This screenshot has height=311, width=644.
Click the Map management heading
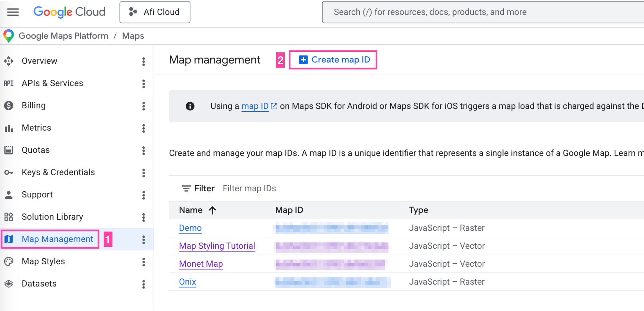tap(215, 60)
